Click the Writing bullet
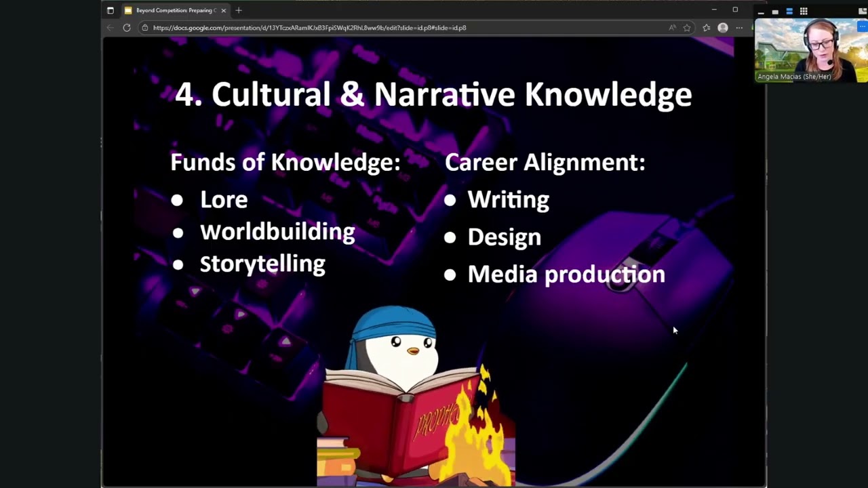 click(508, 200)
